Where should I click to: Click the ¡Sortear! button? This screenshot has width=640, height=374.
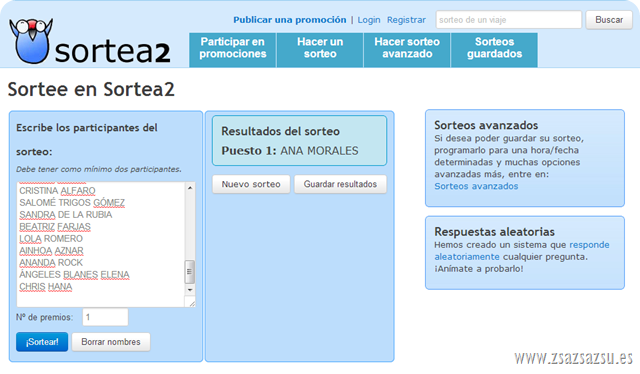point(42,342)
